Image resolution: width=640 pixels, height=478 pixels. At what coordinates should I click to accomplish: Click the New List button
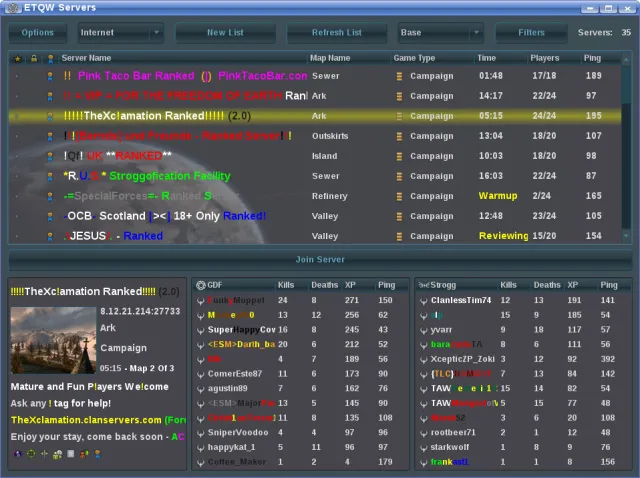point(224,32)
